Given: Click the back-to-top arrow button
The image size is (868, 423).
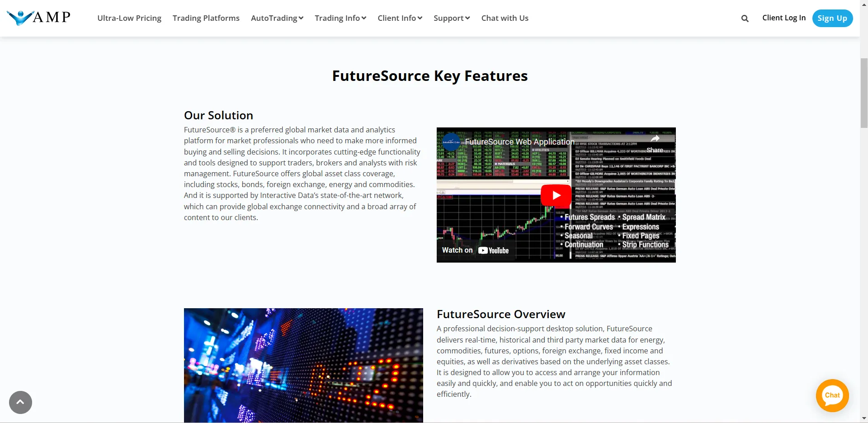Looking at the screenshot, I should tap(20, 402).
